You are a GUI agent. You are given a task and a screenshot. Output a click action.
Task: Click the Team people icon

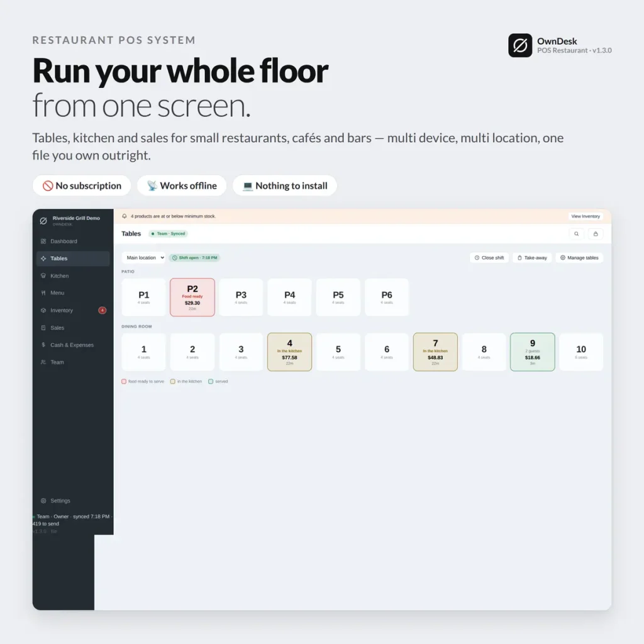[x=43, y=362]
